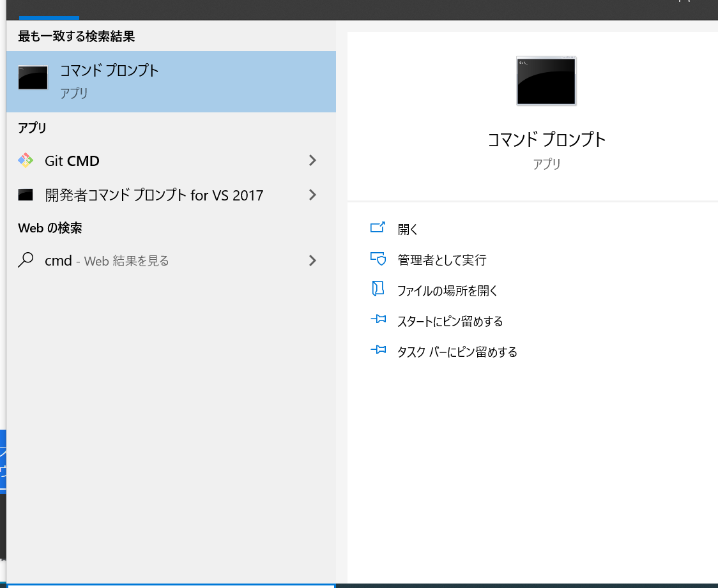Click the Git CMD application icon

26,161
